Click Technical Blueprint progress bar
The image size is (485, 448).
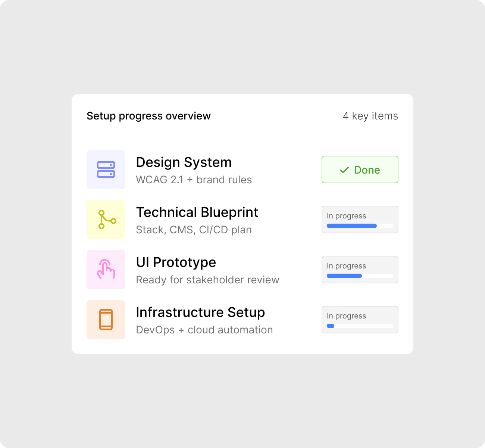coord(360,226)
